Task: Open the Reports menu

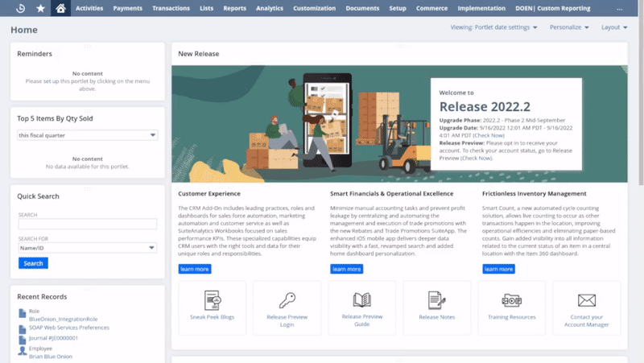Action: tap(234, 8)
